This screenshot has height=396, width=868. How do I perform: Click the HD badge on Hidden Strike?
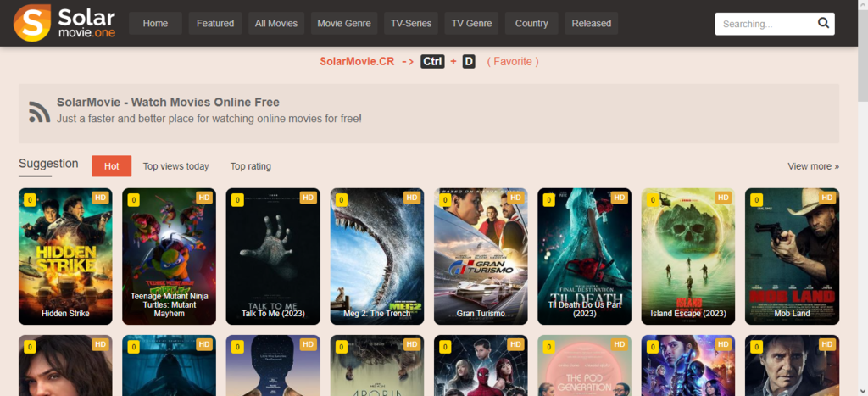click(x=100, y=198)
